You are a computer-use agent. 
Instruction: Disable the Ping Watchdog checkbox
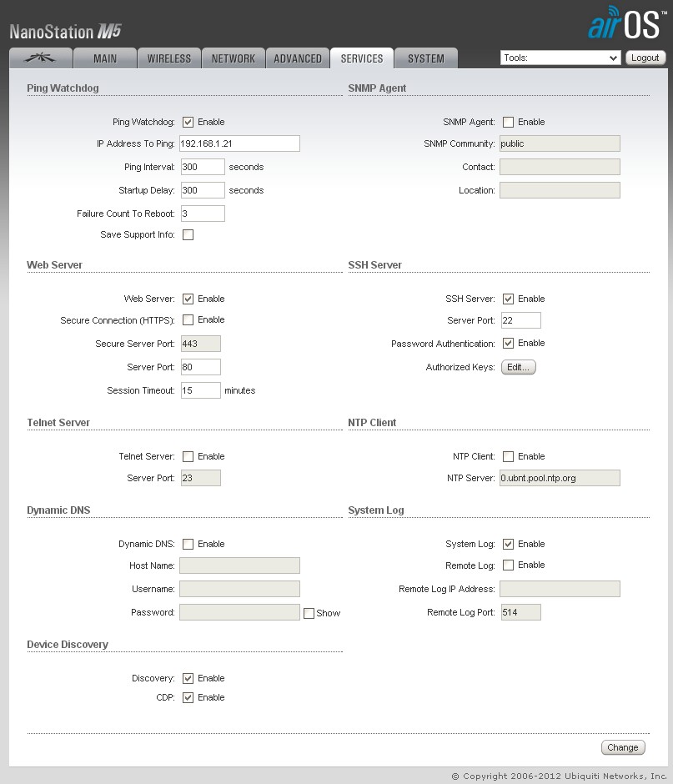pos(188,122)
